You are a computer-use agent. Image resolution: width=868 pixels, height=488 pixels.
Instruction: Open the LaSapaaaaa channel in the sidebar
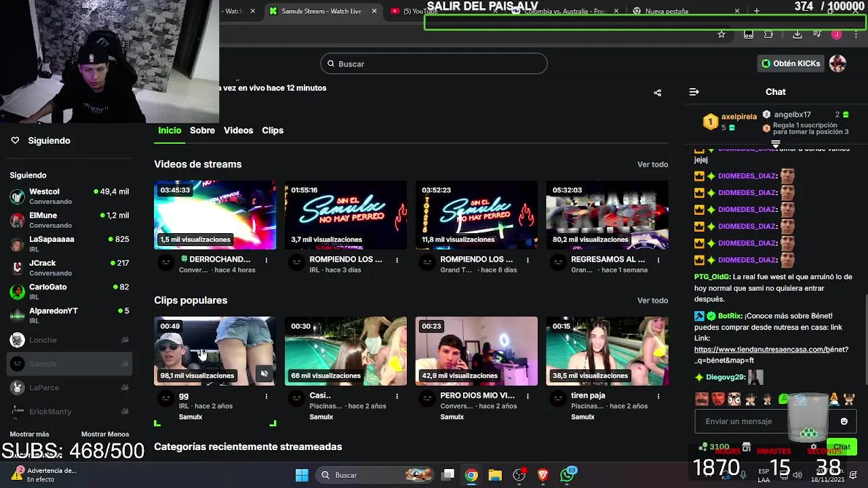[x=69, y=244]
